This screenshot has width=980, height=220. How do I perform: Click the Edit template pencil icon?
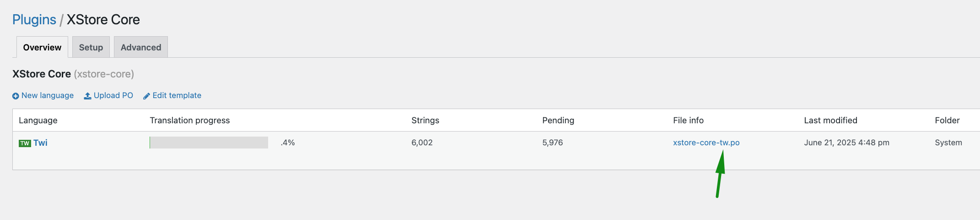(146, 96)
